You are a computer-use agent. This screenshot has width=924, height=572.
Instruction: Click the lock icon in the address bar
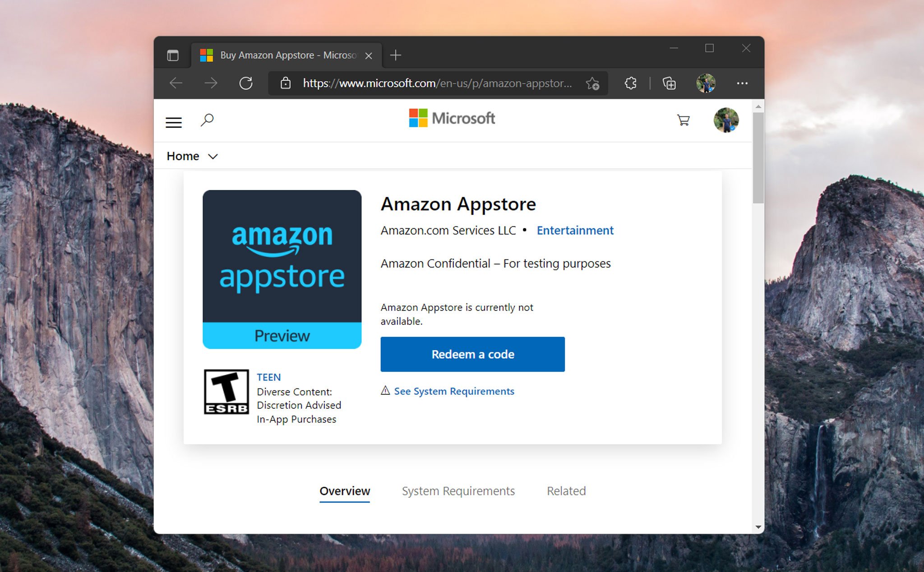pyautogui.click(x=286, y=83)
